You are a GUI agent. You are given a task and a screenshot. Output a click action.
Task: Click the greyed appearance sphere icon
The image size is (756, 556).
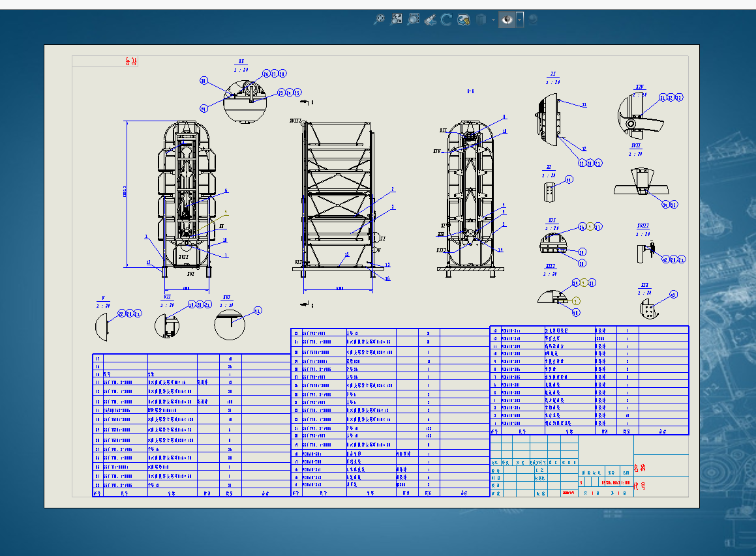coord(533,20)
